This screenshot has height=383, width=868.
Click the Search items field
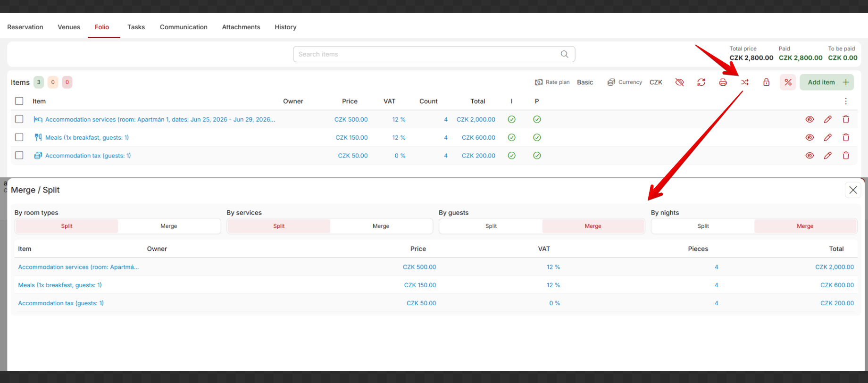[434, 54]
